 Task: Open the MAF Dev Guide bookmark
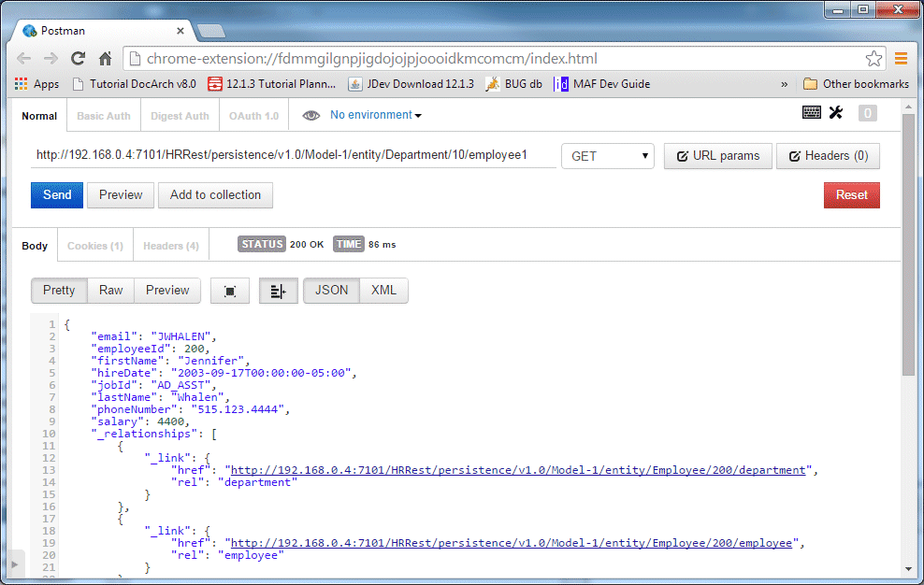[x=602, y=84]
